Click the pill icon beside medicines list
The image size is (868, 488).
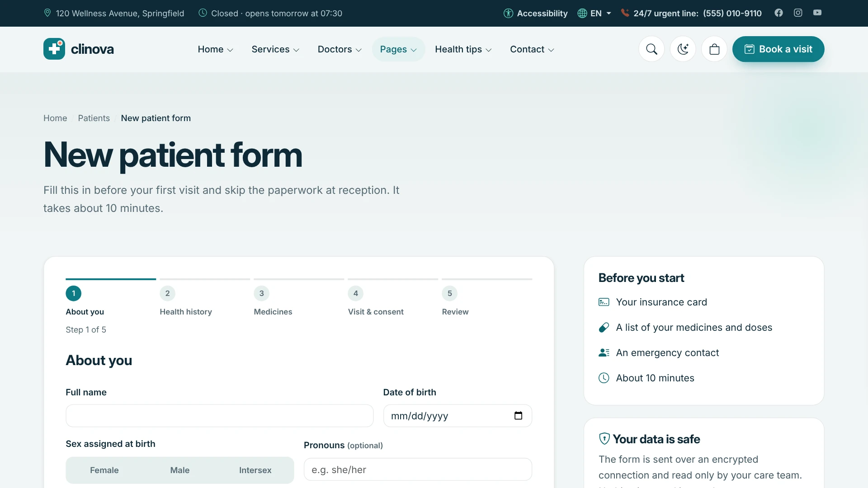coord(604,328)
